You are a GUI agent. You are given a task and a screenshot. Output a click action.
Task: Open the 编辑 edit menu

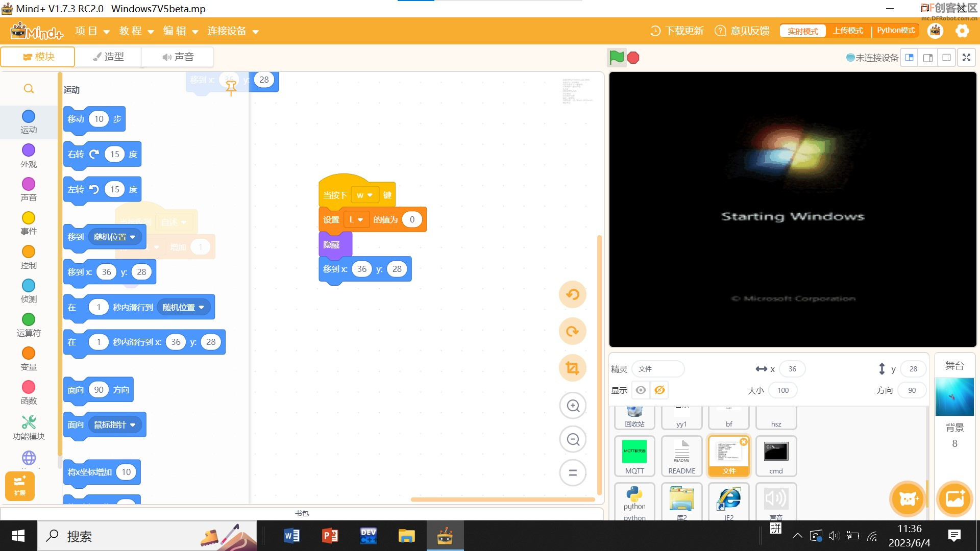click(x=181, y=31)
